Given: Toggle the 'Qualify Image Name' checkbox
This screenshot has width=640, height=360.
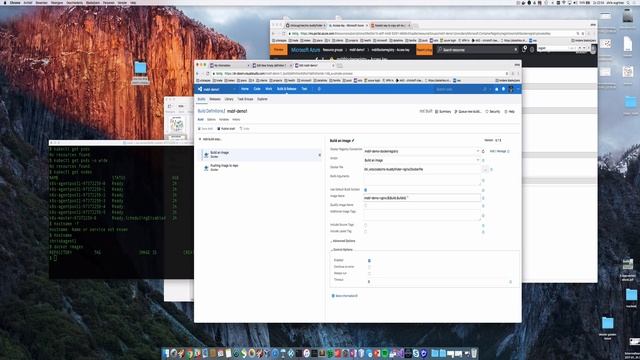Looking at the screenshot, I should [366, 205].
